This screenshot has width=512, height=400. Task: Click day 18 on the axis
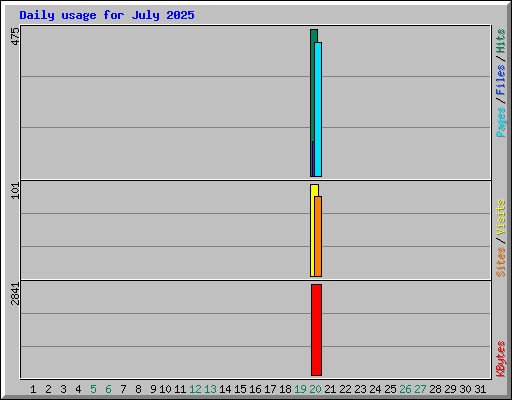point(285,389)
